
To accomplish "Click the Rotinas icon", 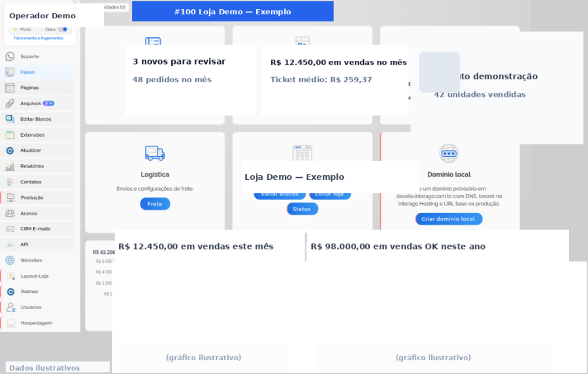I will 10,292.
